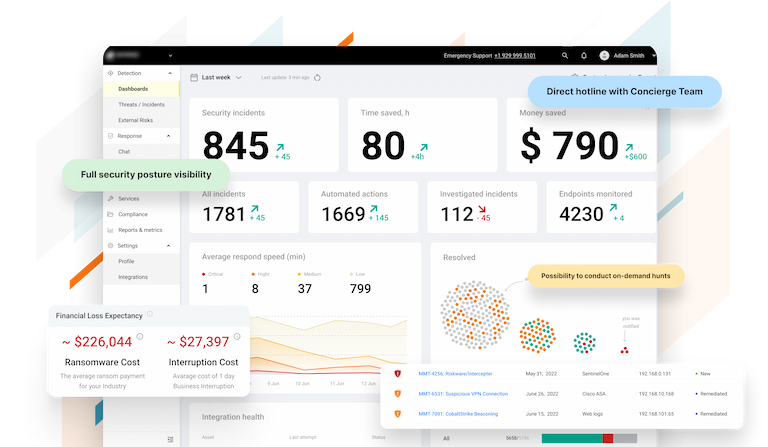The height and width of the screenshot is (447, 768).
Task: Click the Compliance folder icon
Action: pyautogui.click(x=110, y=214)
